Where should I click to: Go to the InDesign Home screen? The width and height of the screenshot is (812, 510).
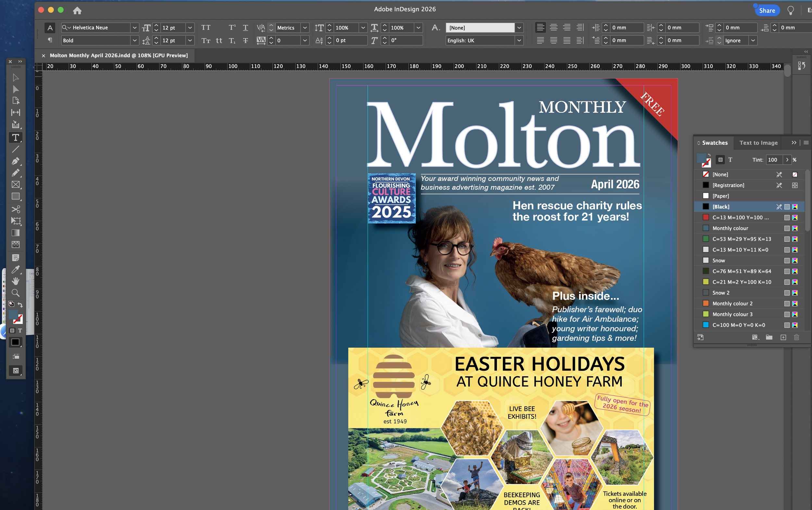pos(77,10)
